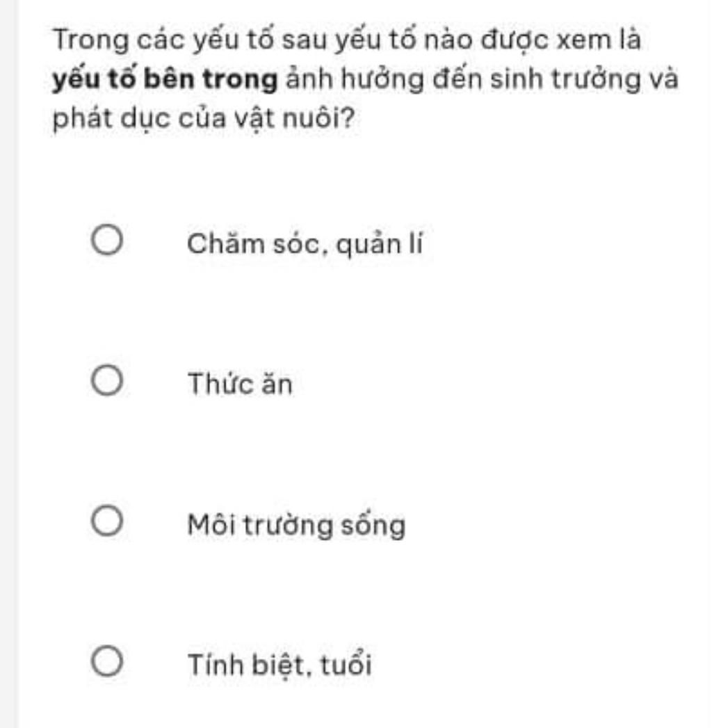
Task: Click the "Tính biệt, tuổi" answer text
Action: click(x=280, y=665)
